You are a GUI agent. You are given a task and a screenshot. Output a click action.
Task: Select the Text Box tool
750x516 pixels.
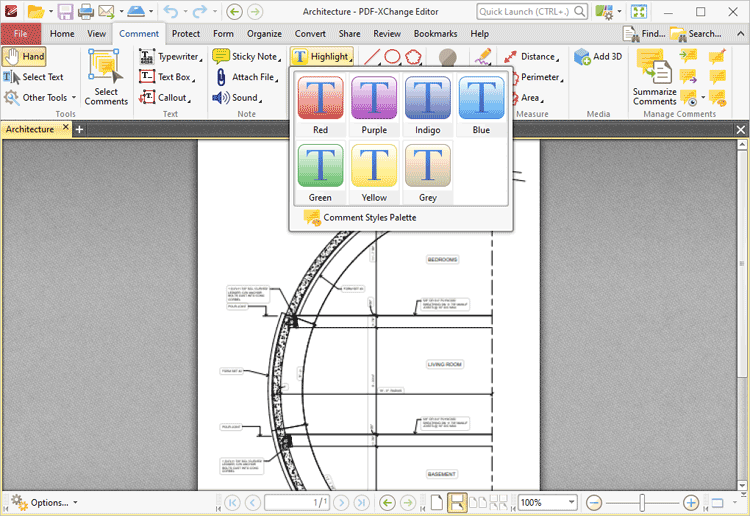(x=165, y=77)
